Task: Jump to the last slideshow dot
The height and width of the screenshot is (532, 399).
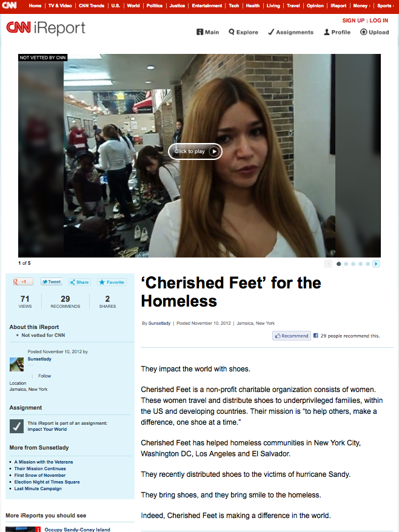Action: coord(367,264)
